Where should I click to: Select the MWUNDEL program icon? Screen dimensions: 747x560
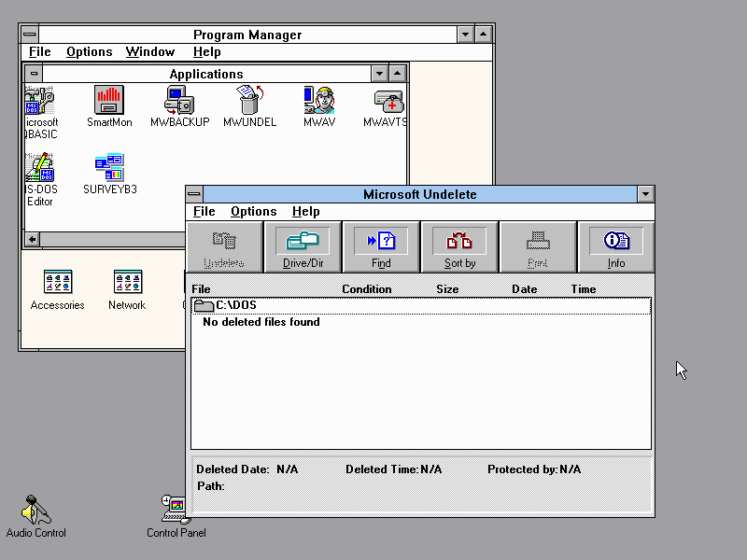249,100
